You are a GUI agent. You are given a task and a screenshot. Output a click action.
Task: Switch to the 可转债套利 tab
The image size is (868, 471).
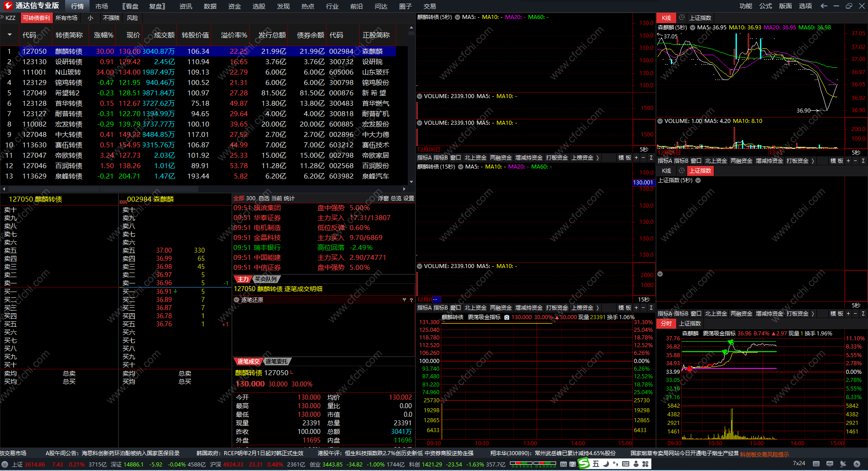[x=37, y=18]
